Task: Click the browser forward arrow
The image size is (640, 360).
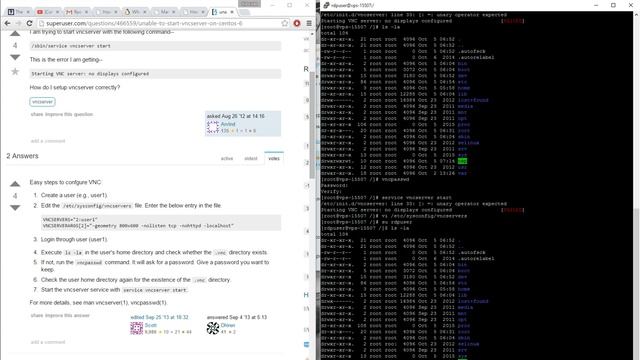Action: pyautogui.click(x=18, y=23)
